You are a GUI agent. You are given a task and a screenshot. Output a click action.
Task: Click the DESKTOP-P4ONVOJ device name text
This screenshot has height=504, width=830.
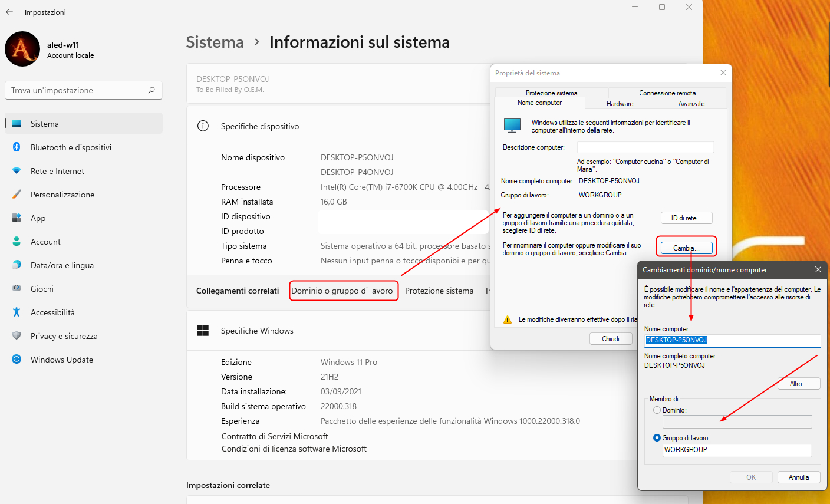pos(357,172)
